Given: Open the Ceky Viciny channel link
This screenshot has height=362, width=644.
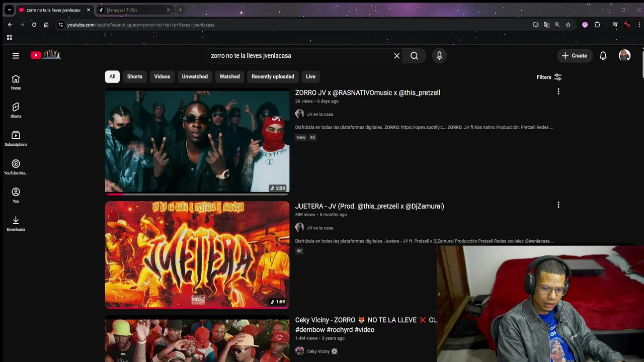Looking at the screenshot, I should [x=318, y=351].
